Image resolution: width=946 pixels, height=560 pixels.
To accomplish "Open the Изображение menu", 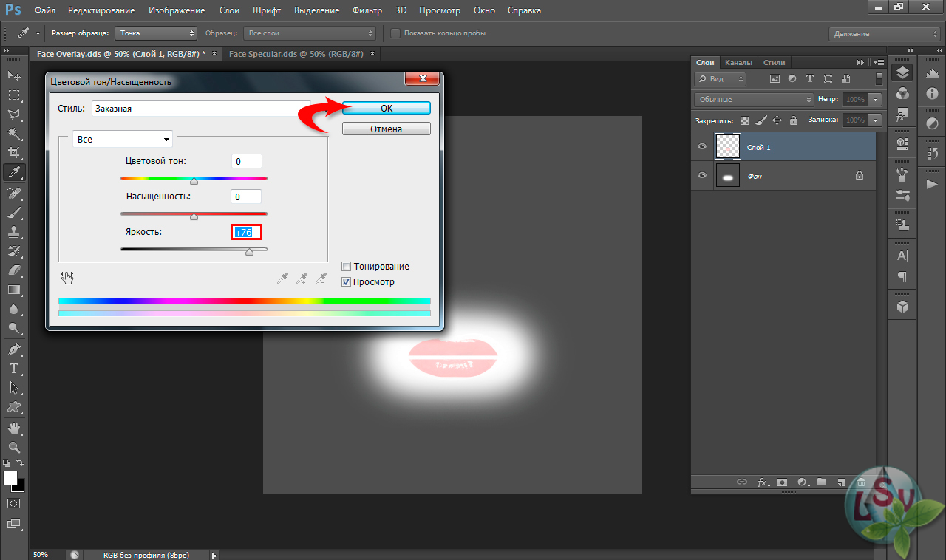I will [x=177, y=10].
